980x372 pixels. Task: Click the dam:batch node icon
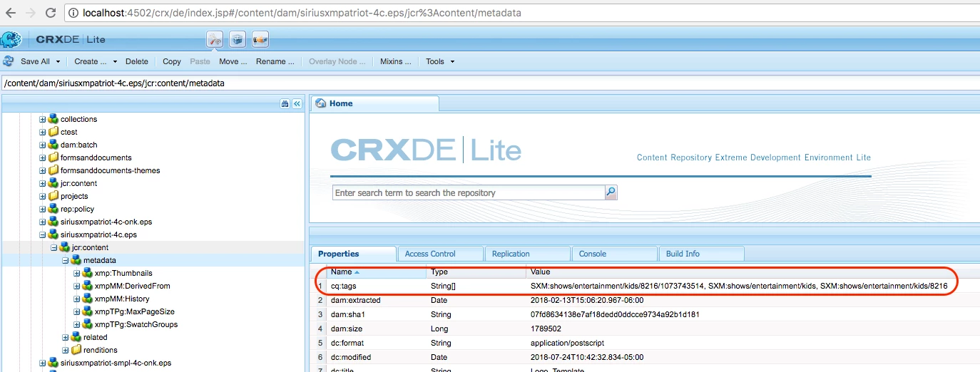click(x=53, y=145)
